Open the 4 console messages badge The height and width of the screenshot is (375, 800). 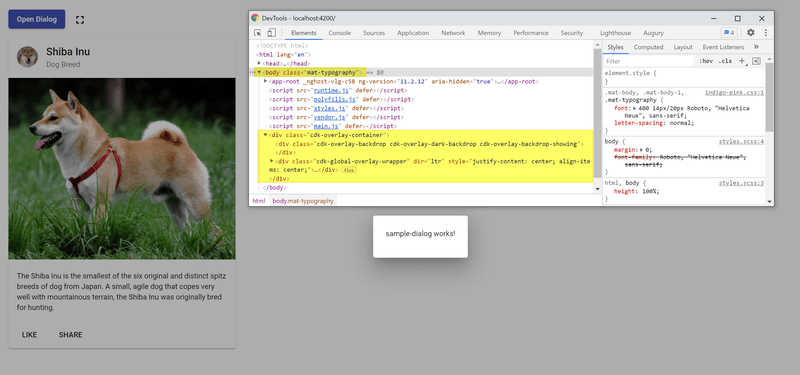click(x=729, y=33)
